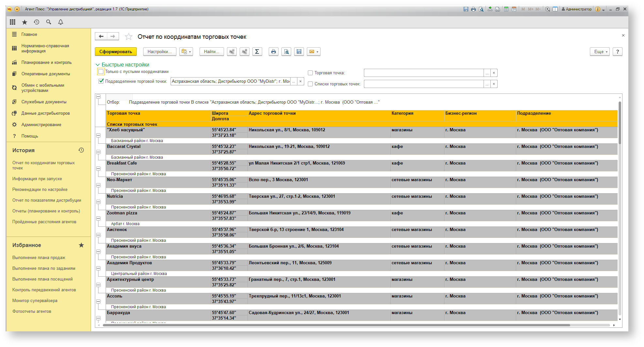Image resolution: width=644 pixels, height=347 pixels.
Task: Open History clock icon in top panel
Action: pyautogui.click(x=37, y=22)
